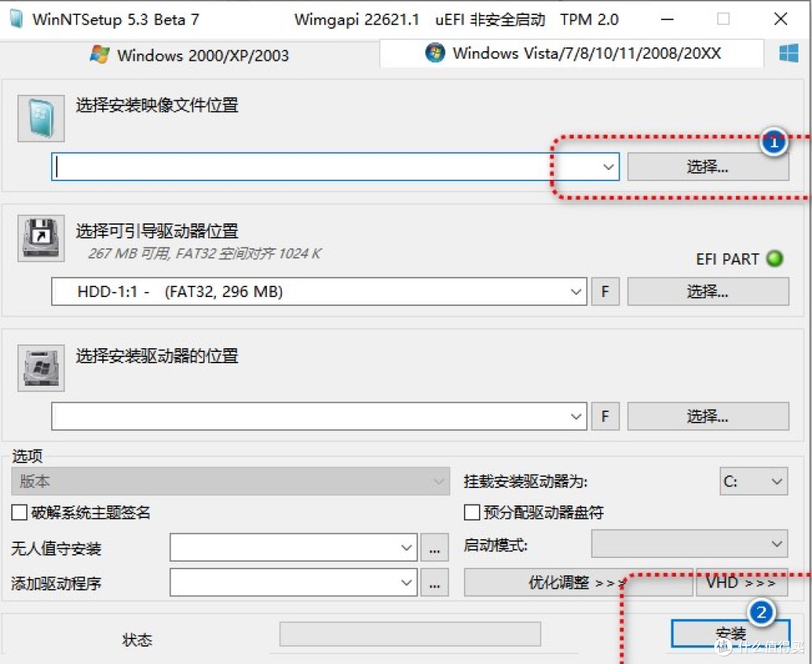Click the WinNTSetup app icon in title bar
The width and height of the screenshot is (812, 664).
tap(16, 19)
